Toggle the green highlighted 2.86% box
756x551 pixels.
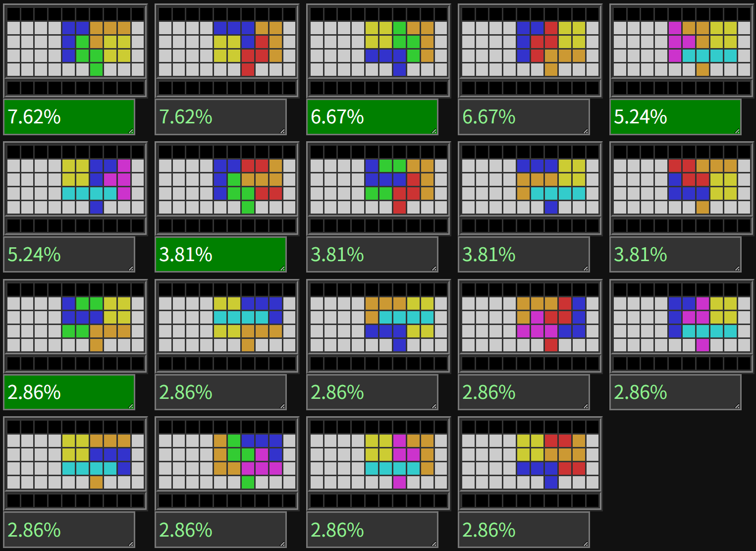point(69,392)
